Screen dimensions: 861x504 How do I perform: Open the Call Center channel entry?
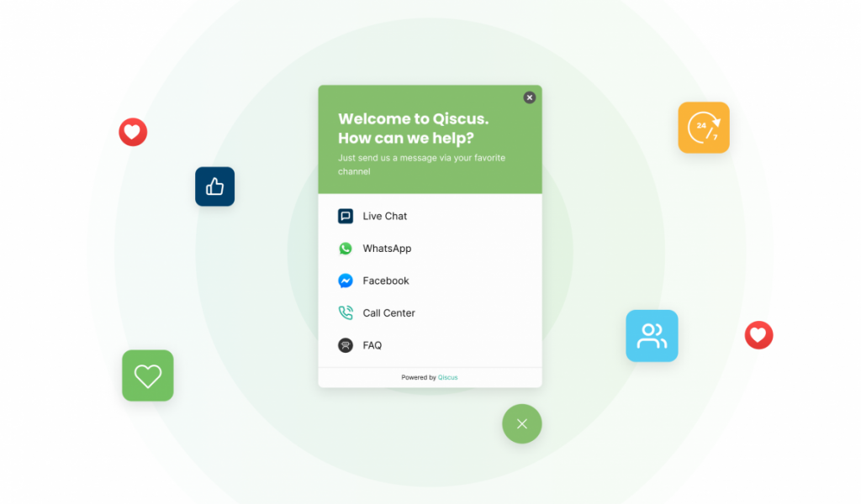click(388, 312)
